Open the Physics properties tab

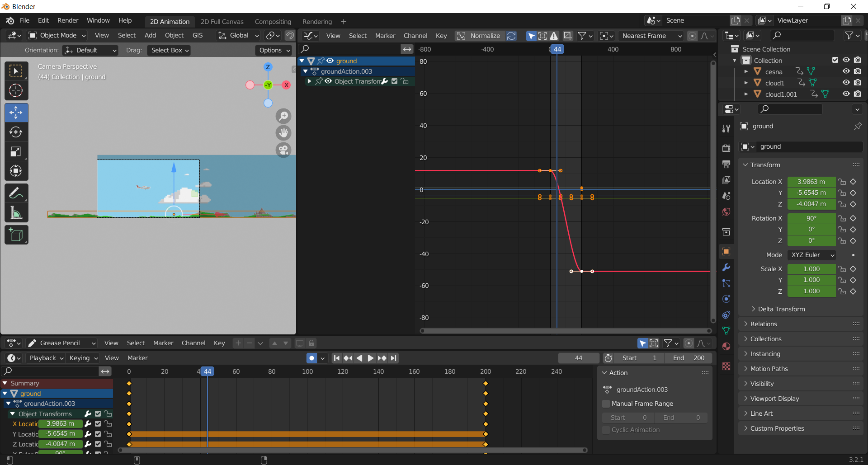pos(726,299)
